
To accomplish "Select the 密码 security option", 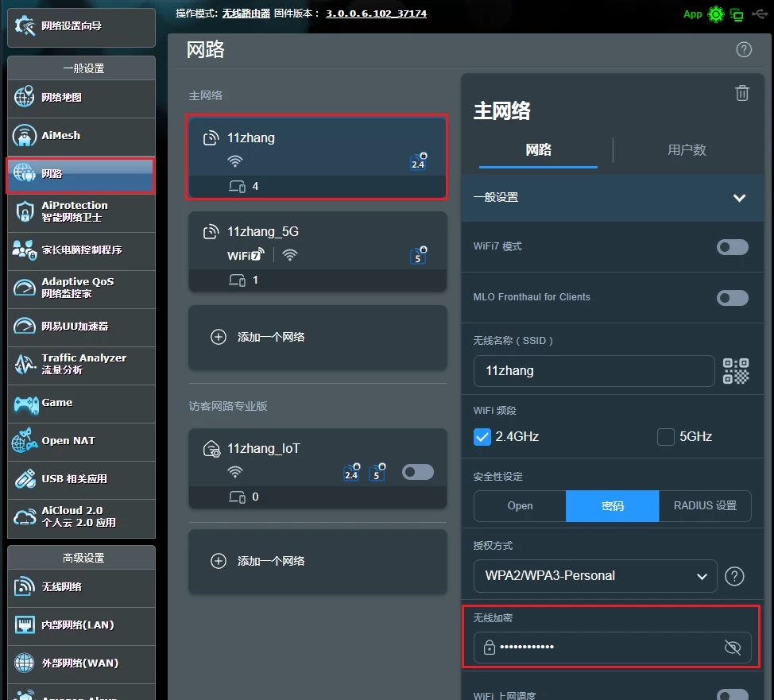I will click(x=612, y=505).
